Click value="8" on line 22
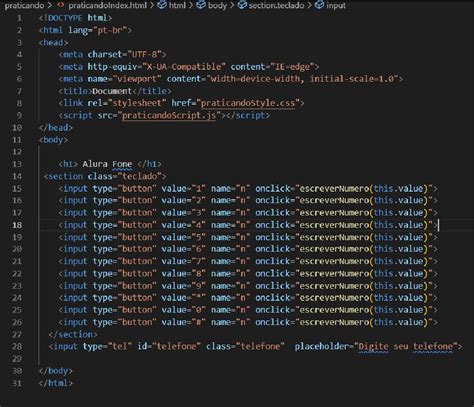This screenshot has width=474, height=407. [183, 274]
